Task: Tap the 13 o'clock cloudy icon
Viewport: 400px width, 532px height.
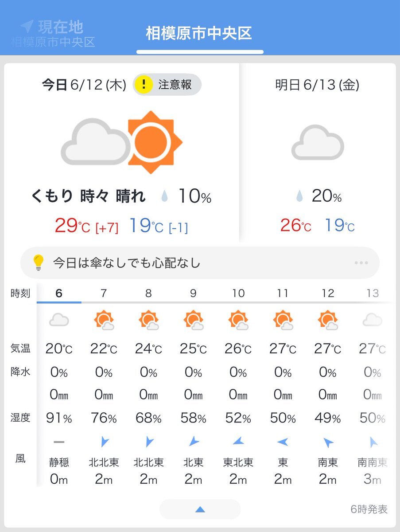Action: (x=373, y=320)
